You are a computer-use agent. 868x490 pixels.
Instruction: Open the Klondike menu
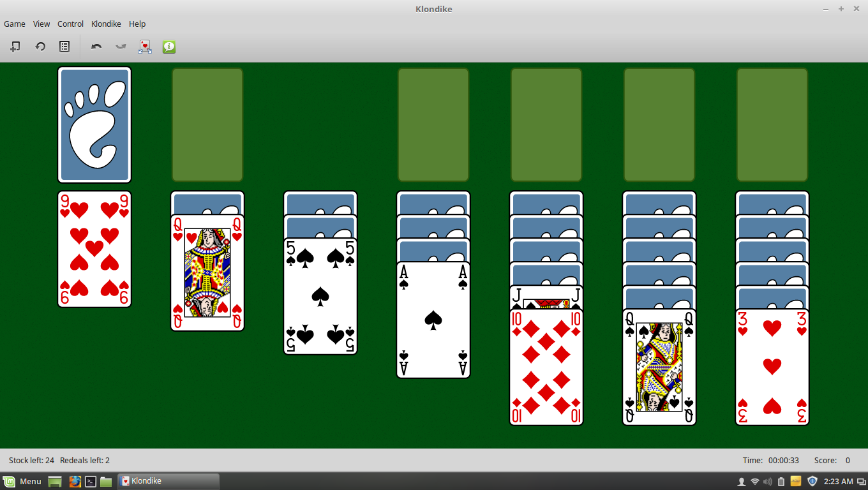106,24
